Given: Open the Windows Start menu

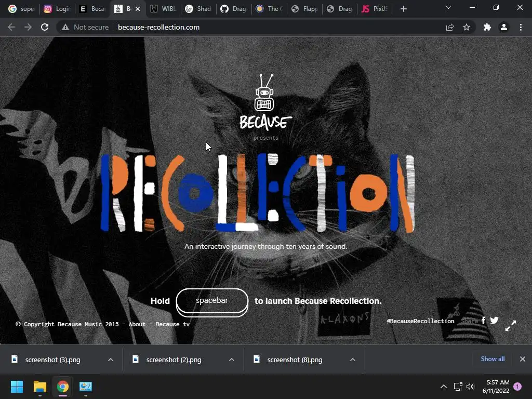Looking at the screenshot, I should (17, 387).
